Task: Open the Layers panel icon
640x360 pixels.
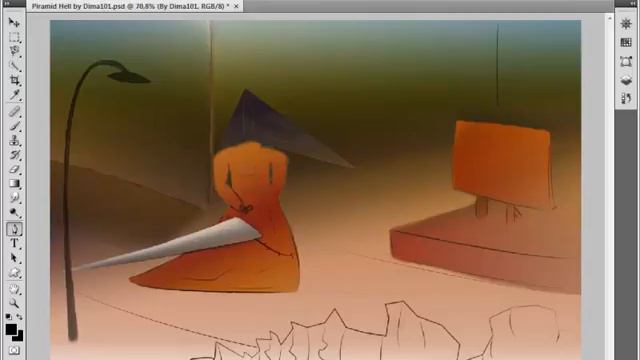Action: click(x=626, y=80)
